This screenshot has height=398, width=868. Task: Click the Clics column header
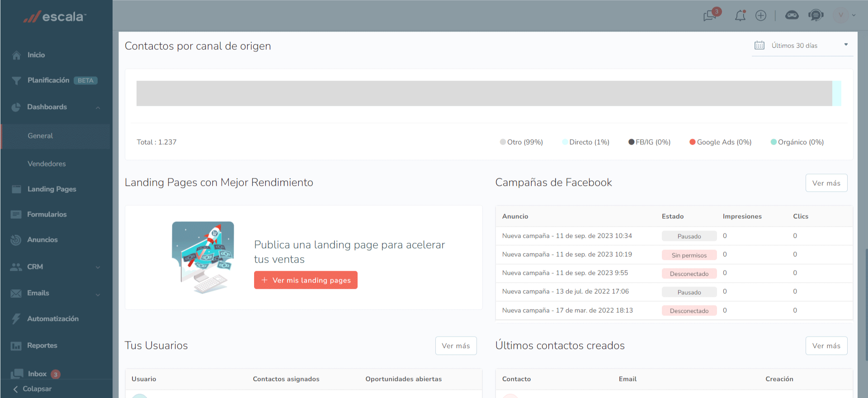pyautogui.click(x=801, y=216)
